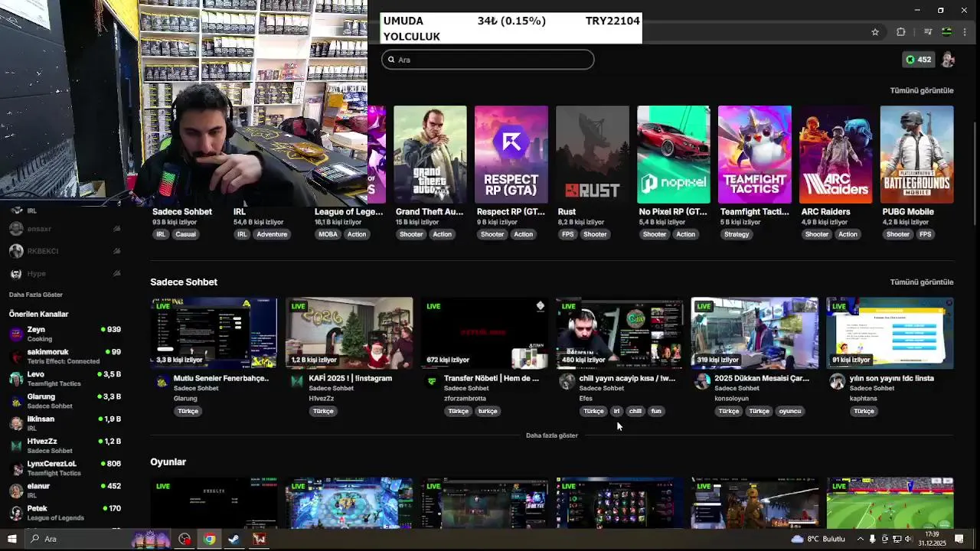View all Sadece Sohbet streams link

921,282
